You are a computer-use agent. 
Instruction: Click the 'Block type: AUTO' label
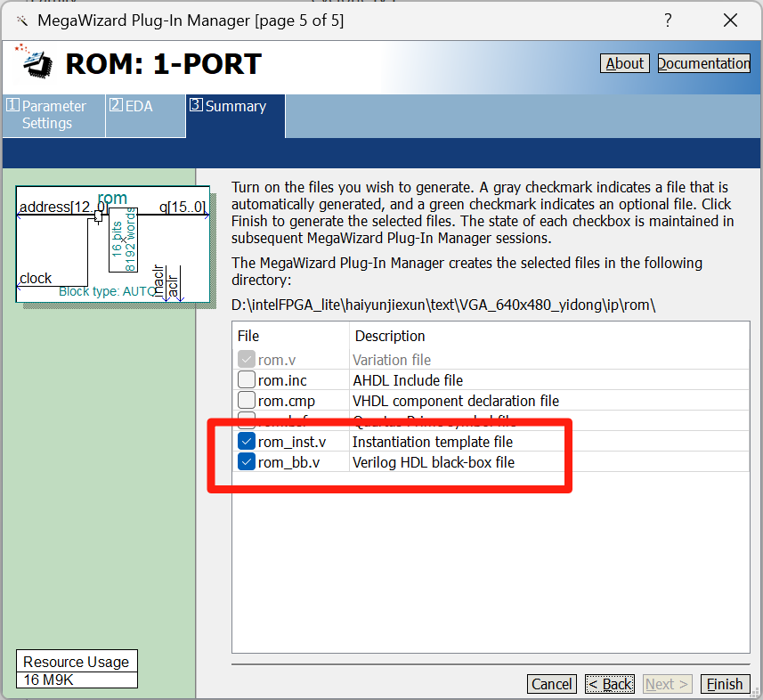coord(107,291)
